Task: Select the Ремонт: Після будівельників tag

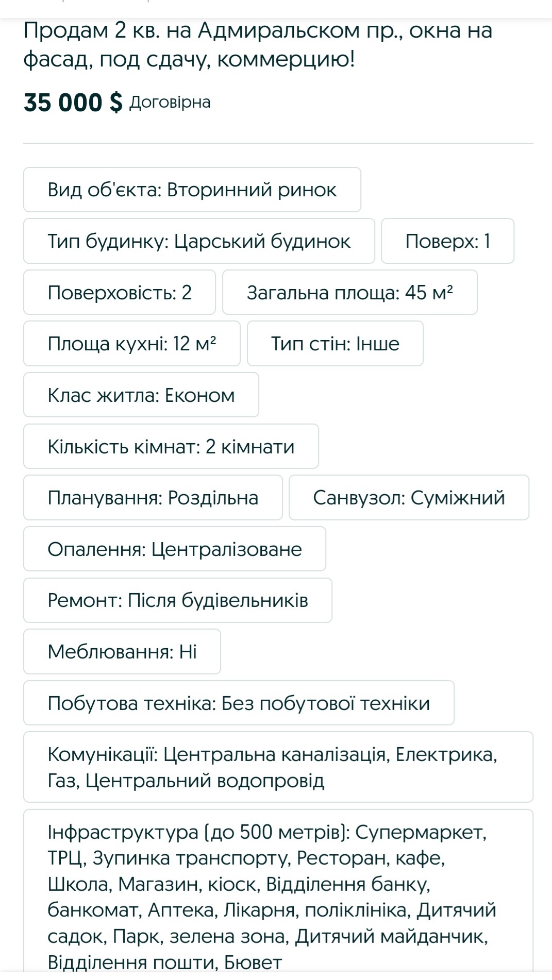Action: (x=178, y=600)
